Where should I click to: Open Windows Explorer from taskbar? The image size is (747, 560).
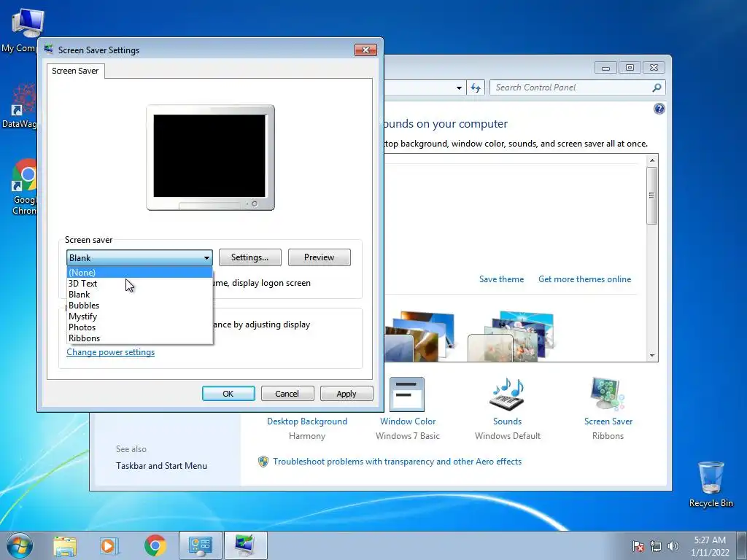pyautogui.click(x=65, y=545)
